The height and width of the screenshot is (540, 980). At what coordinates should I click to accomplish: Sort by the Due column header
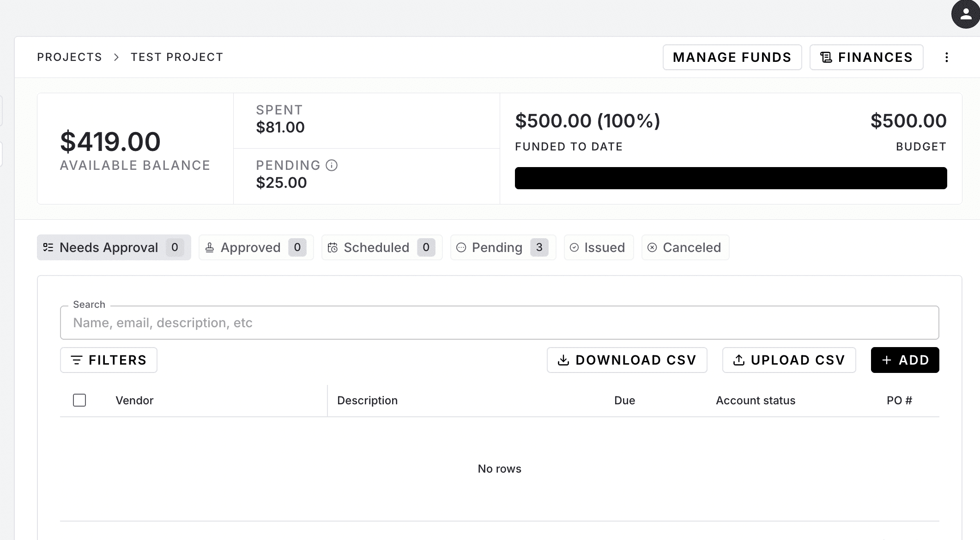click(x=624, y=401)
